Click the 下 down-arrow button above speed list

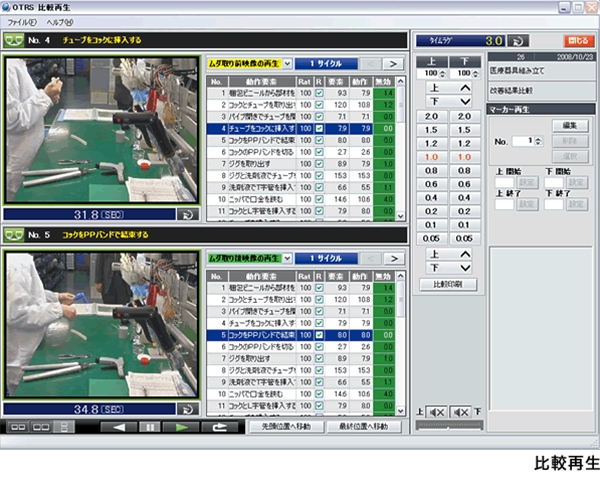[x=448, y=101]
